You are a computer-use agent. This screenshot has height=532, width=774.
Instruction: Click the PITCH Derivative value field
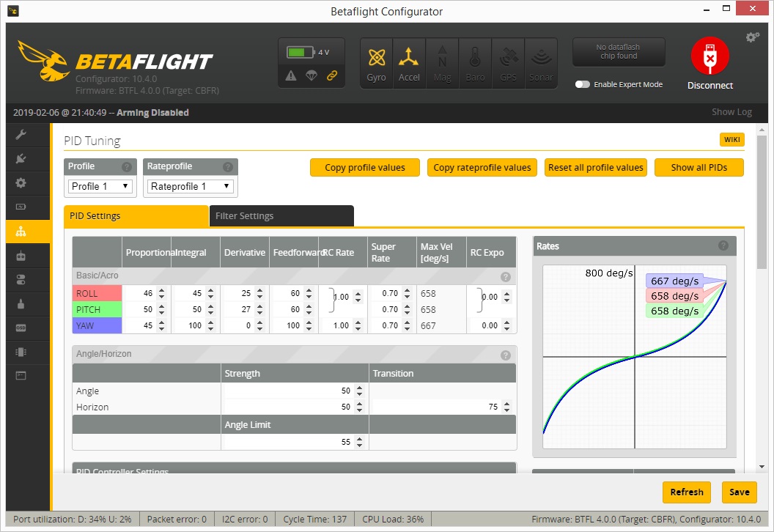click(244, 309)
